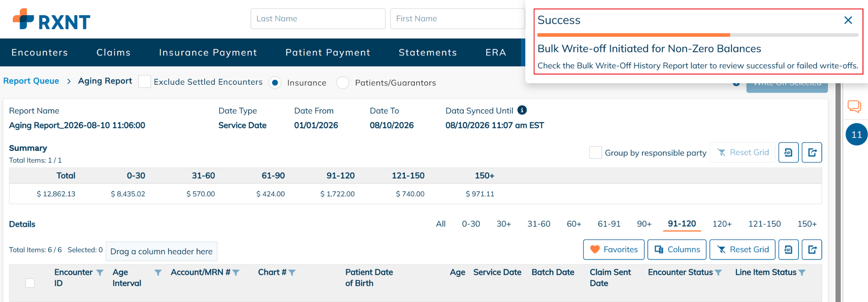Image resolution: width=868 pixels, height=302 pixels.
Task: Click the Columns button
Action: pos(677,249)
